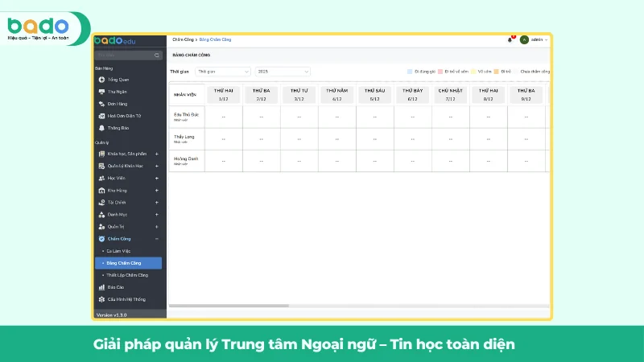Open Báo Cáo menu label
644x362 pixels.
tap(115, 287)
